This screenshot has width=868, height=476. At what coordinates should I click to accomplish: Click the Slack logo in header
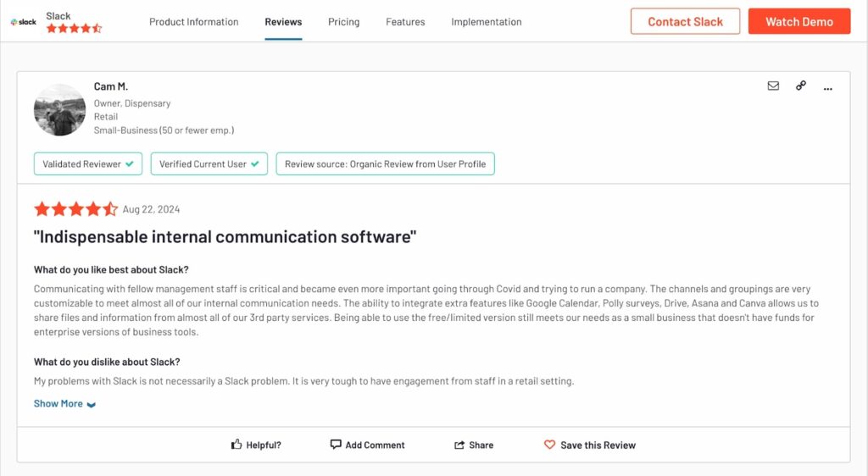[23, 22]
